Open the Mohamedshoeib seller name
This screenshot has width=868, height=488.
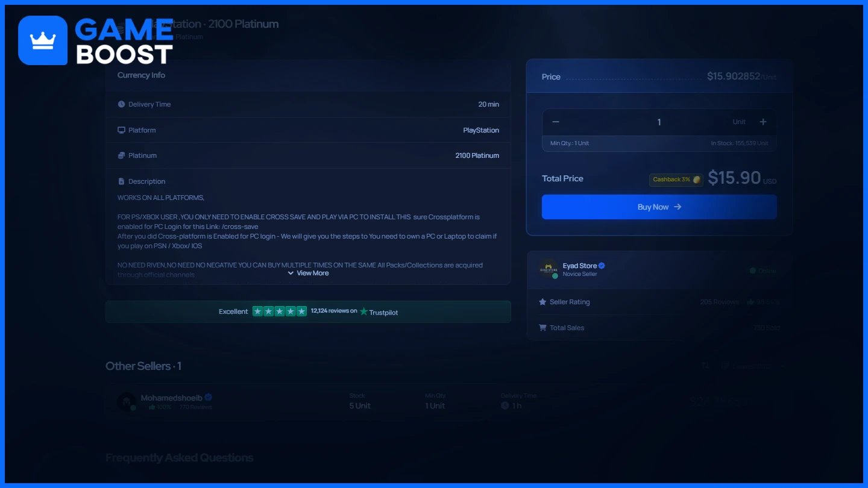click(x=171, y=398)
